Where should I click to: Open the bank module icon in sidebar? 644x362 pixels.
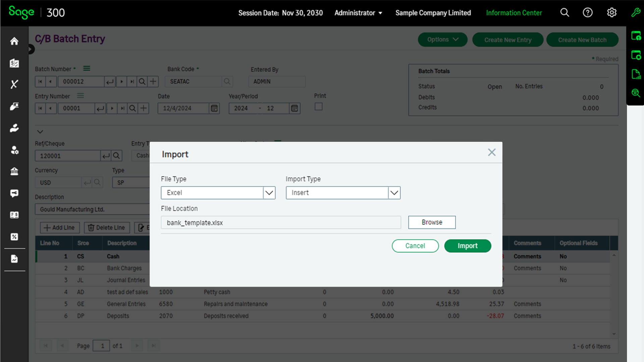tap(14, 171)
